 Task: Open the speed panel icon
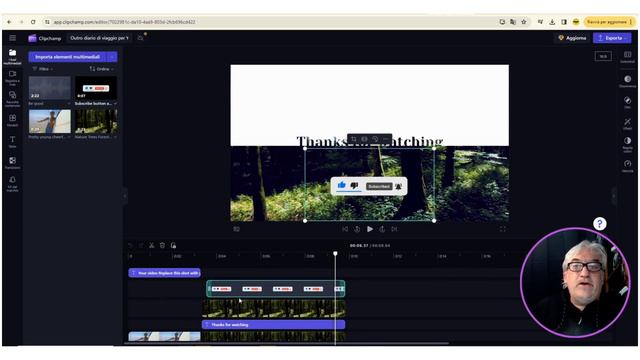click(x=627, y=165)
